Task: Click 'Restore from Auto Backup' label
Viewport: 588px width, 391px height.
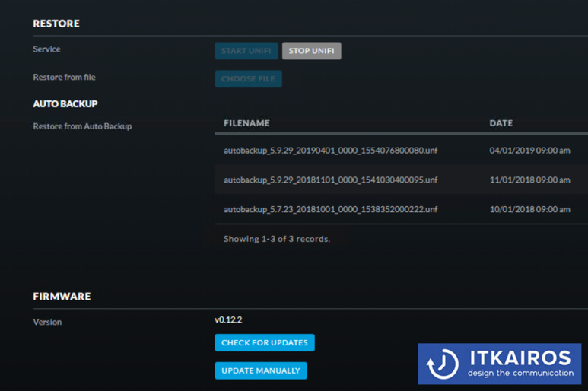Action: (x=82, y=126)
